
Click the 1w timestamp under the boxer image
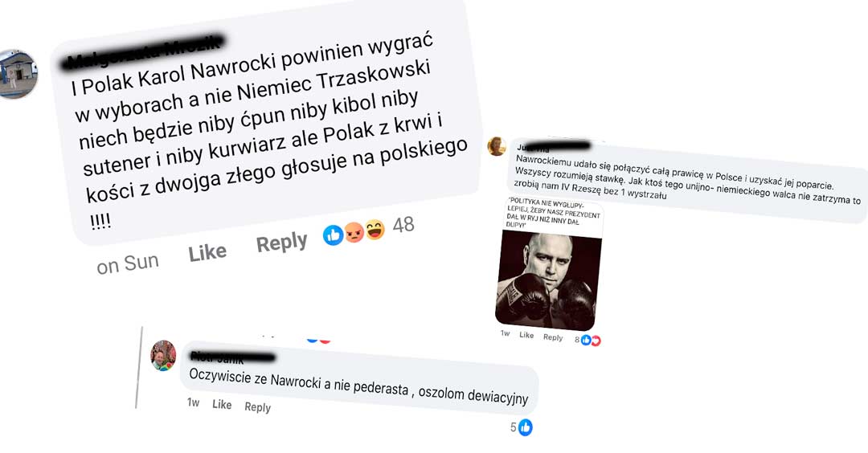pos(505,333)
